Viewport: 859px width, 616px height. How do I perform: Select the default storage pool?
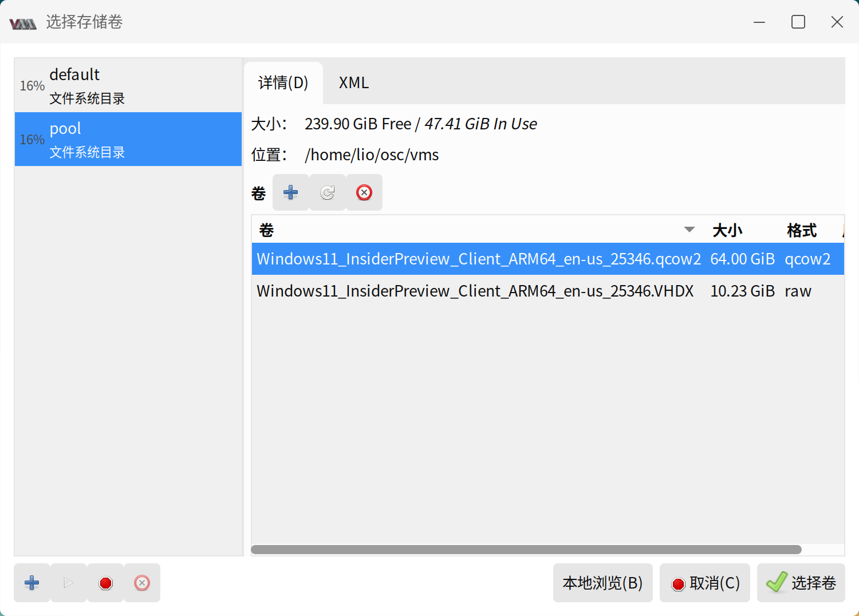tap(128, 85)
